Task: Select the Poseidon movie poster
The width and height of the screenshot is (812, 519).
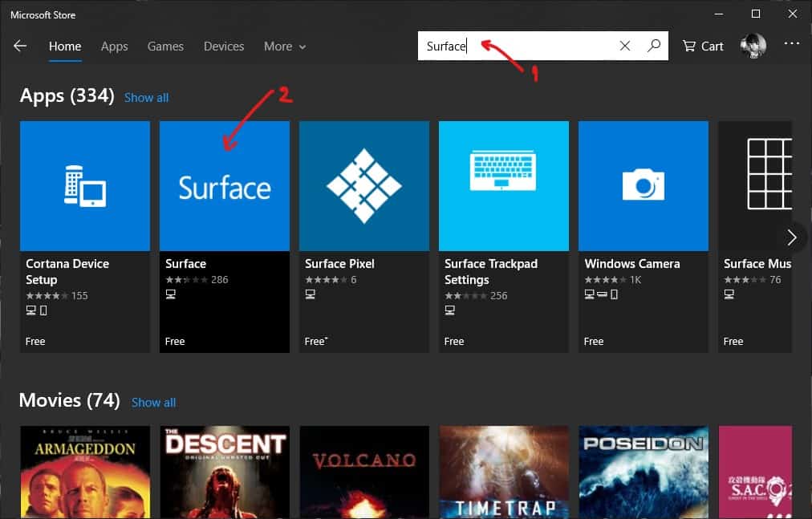Action: pos(644,472)
